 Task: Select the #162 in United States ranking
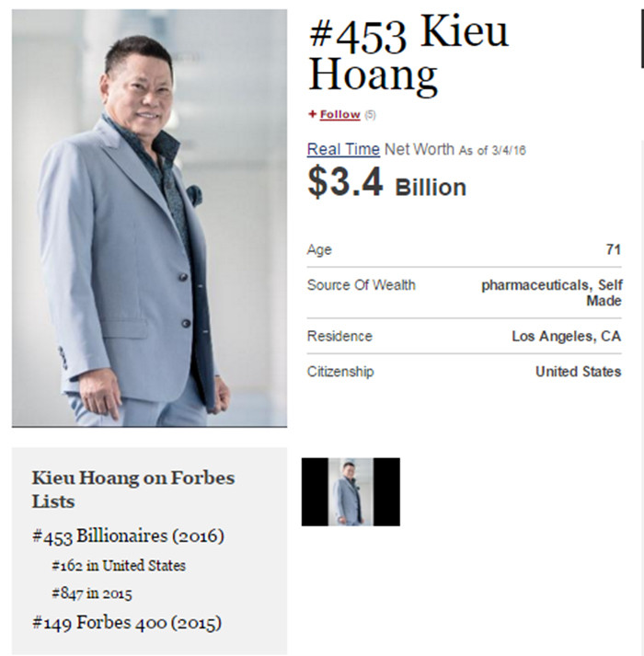(119, 566)
